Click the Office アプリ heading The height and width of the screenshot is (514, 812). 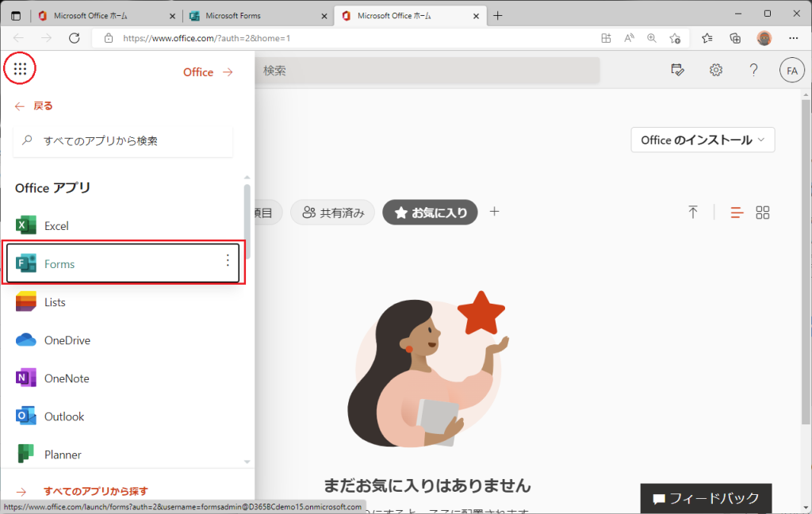click(x=53, y=187)
